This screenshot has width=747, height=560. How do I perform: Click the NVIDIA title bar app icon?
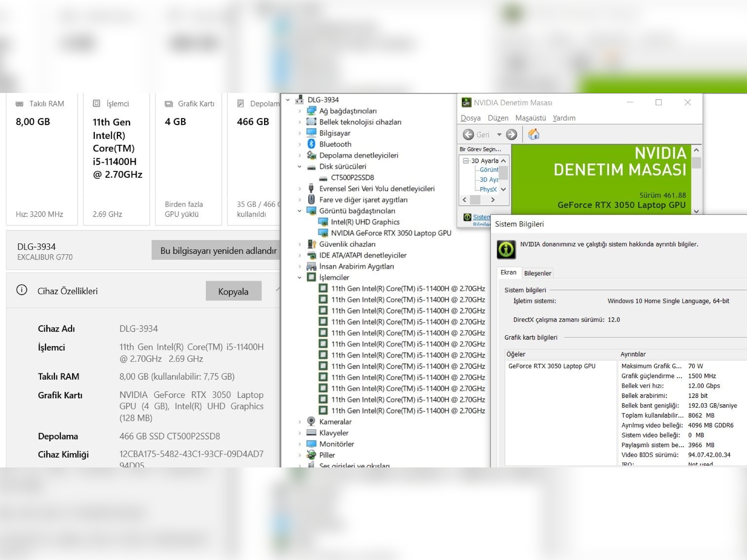pos(466,102)
